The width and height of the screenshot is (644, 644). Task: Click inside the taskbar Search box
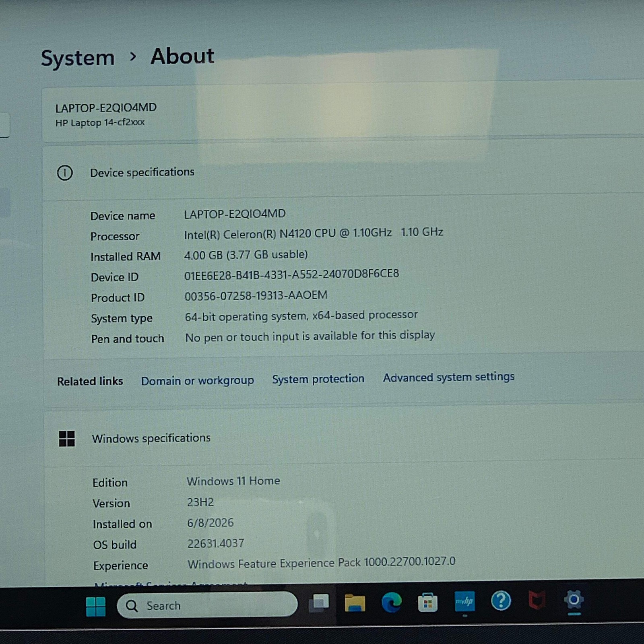coord(207,605)
